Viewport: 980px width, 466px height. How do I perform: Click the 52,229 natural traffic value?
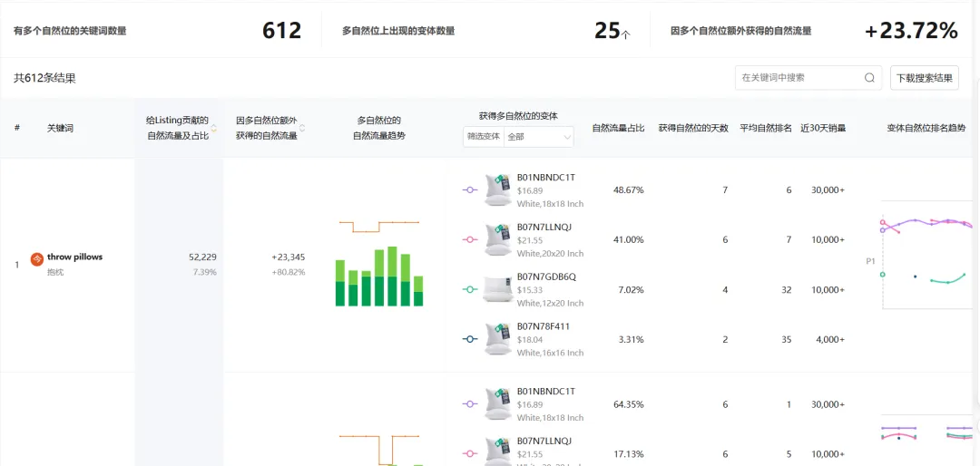(202, 257)
